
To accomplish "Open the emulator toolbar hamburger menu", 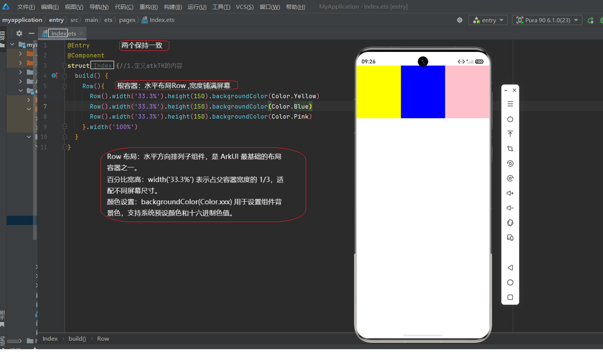I will tap(510, 104).
